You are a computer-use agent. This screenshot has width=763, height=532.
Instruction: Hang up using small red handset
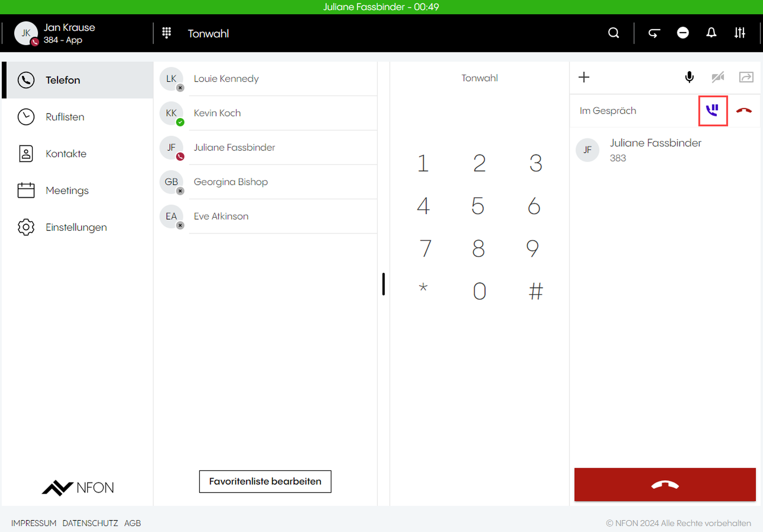coord(744,111)
